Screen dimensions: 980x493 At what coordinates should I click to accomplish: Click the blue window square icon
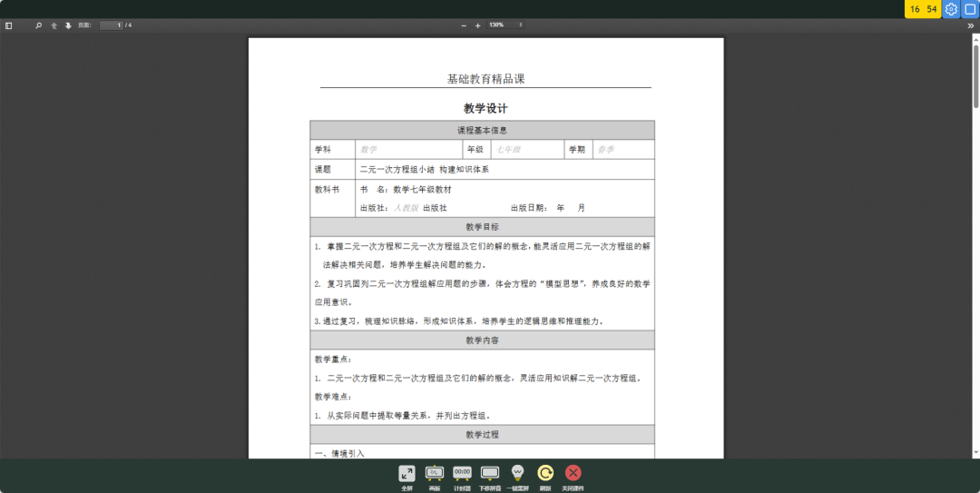pyautogui.click(x=971, y=9)
